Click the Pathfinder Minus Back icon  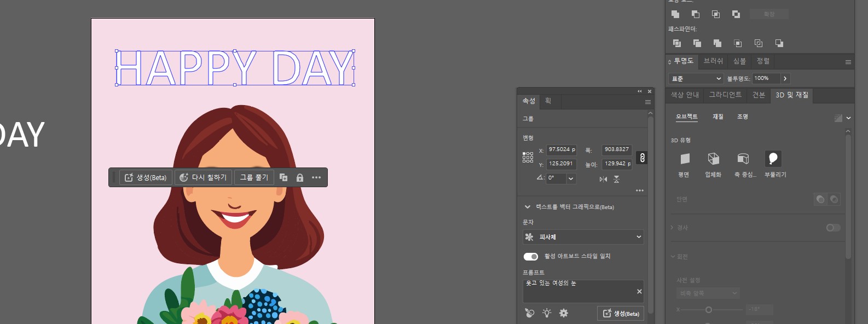[x=779, y=43]
